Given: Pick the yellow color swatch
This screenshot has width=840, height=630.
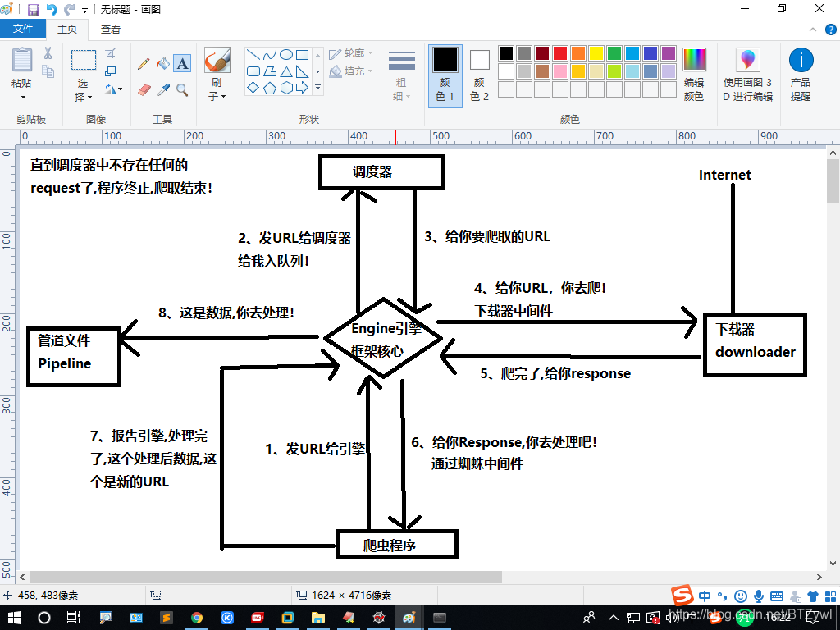Looking at the screenshot, I should pos(596,53).
